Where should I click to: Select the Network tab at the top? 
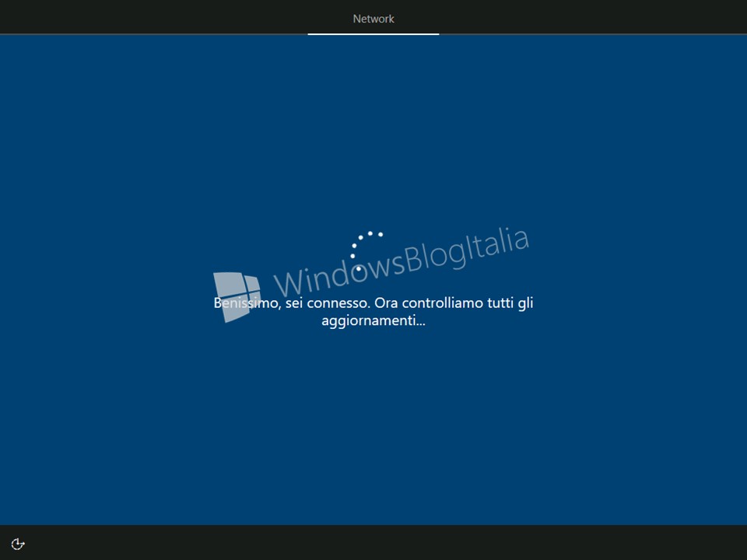pyautogui.click(x=373, y=19)
